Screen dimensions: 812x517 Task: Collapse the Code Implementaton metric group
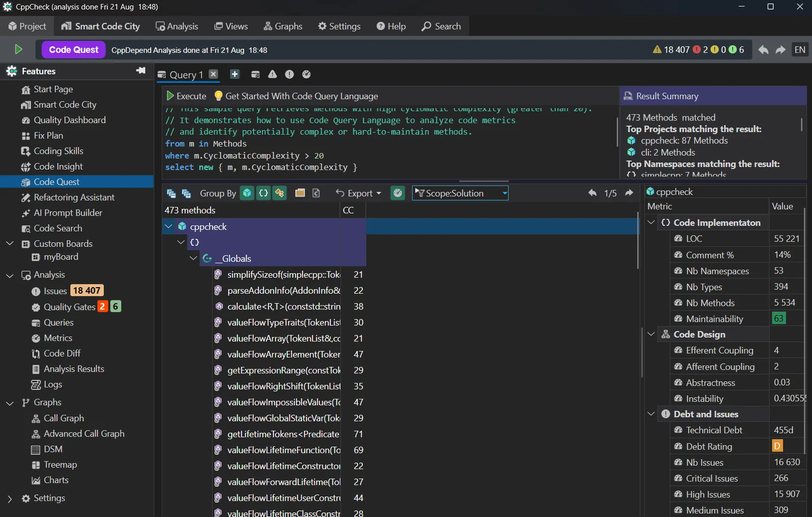point(652,222)
